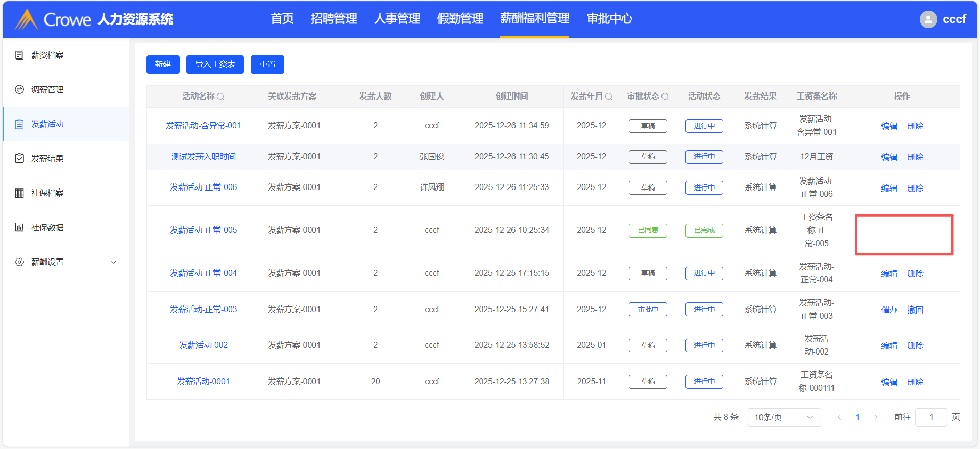Screen dimensions: 980x449
Task: Click search icon beside 发薪年月 header
Action: coord(609,97)
